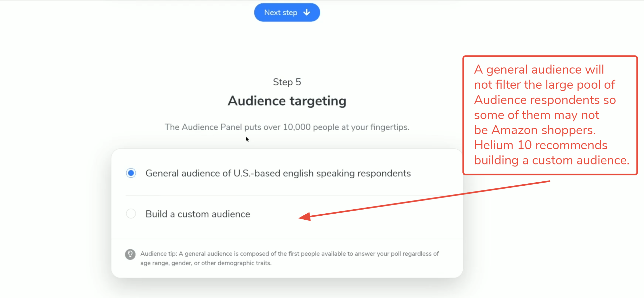The width and height of the screenshot is (644, 298).
Task: Click the 10,000 number in the description
Action: point(297,127)
